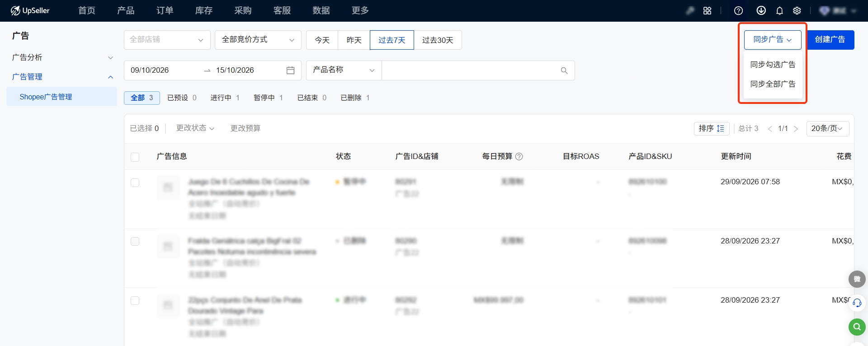The image size is (868, 346).
Task: Click the daily budget help icon
Action: 519,157
